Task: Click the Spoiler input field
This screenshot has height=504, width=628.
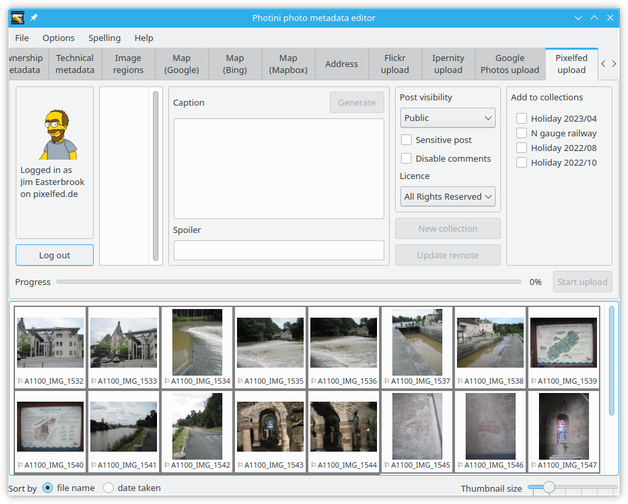Action: coord(279,250)
